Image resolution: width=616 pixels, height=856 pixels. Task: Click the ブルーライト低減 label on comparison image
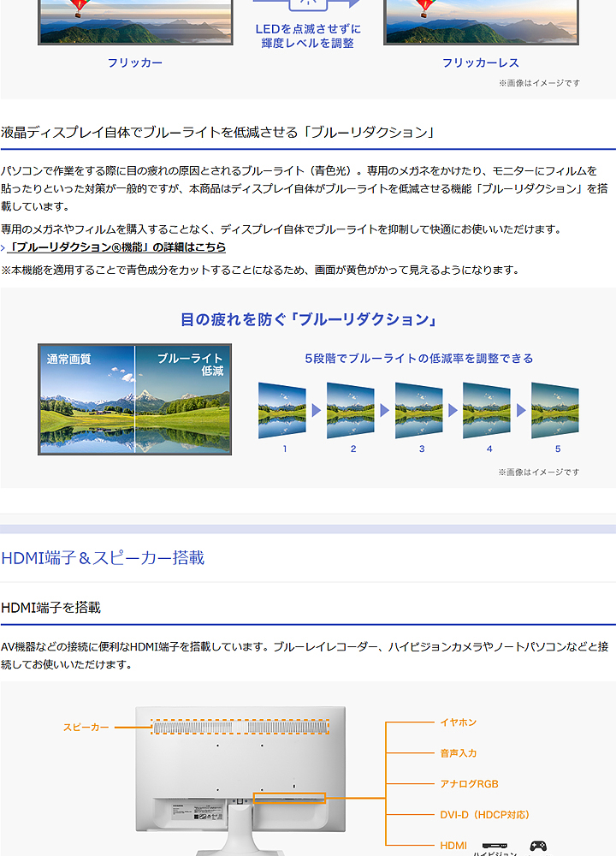pyautogui.click(x=191, y=364)
